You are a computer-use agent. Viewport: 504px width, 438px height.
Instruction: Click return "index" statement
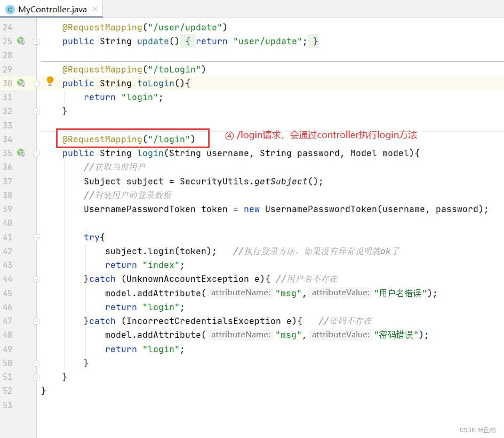click(145, 265)
